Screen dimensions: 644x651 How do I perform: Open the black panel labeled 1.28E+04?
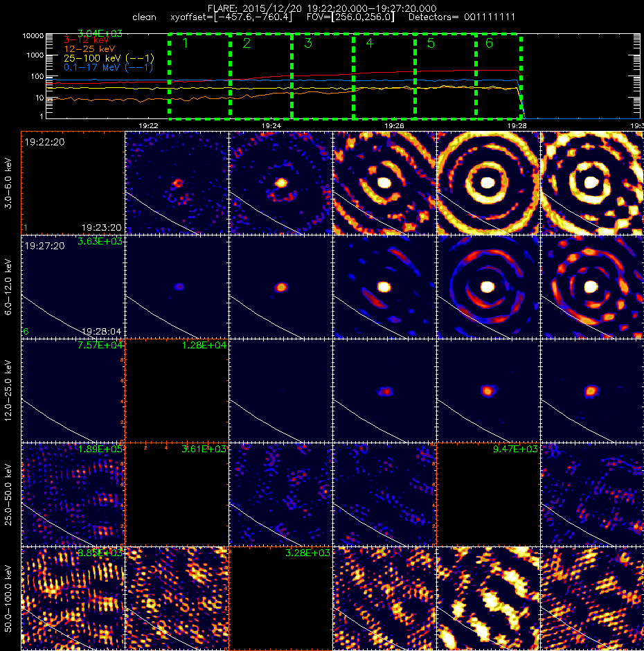(x=177, y=391)
